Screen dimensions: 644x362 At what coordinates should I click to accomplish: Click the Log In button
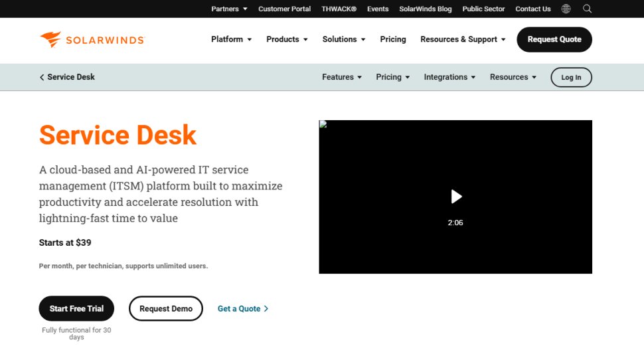(571, 77)
